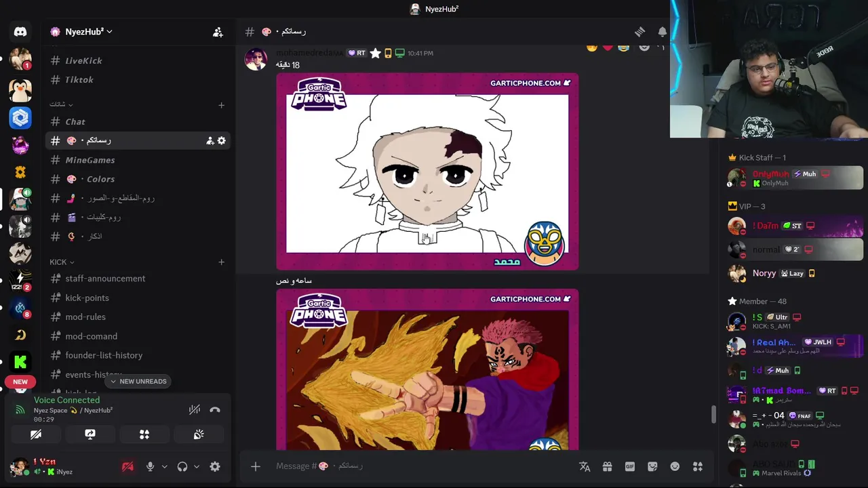Start an Activity from voice panel
This screenshot has height=488, width=868.
144,434
